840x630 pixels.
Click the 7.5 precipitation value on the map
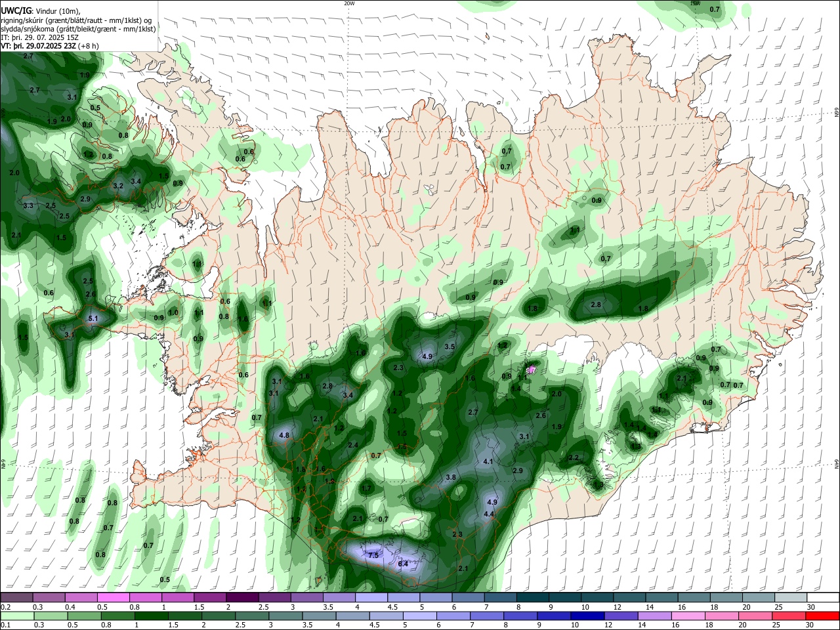tap(373, 555)
